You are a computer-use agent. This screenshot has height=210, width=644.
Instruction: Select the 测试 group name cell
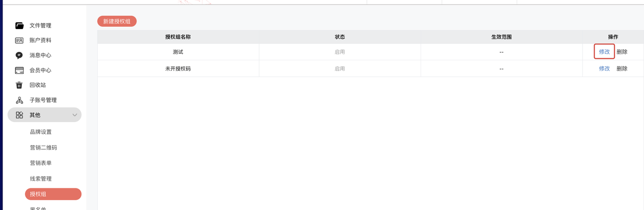(178, 52)
